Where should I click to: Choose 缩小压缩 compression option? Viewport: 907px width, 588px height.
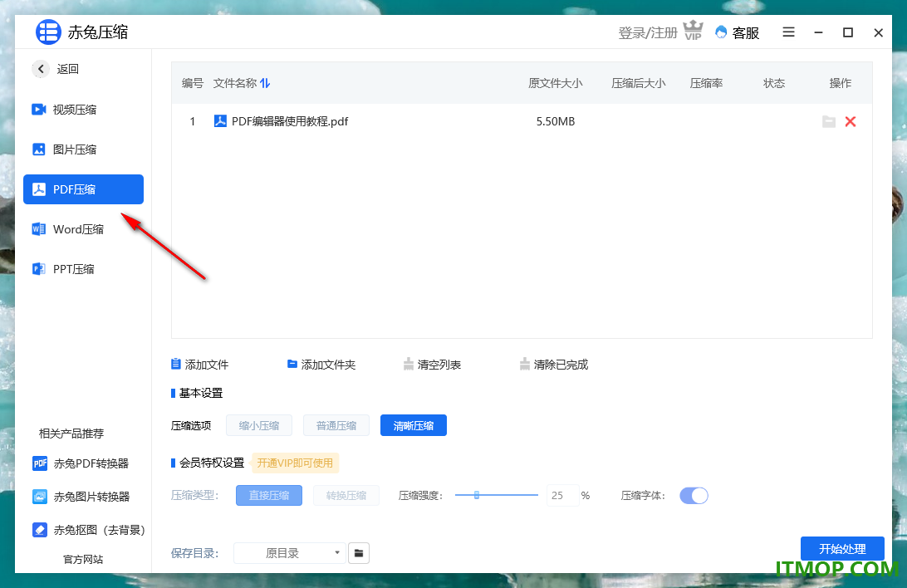point(259,425)
